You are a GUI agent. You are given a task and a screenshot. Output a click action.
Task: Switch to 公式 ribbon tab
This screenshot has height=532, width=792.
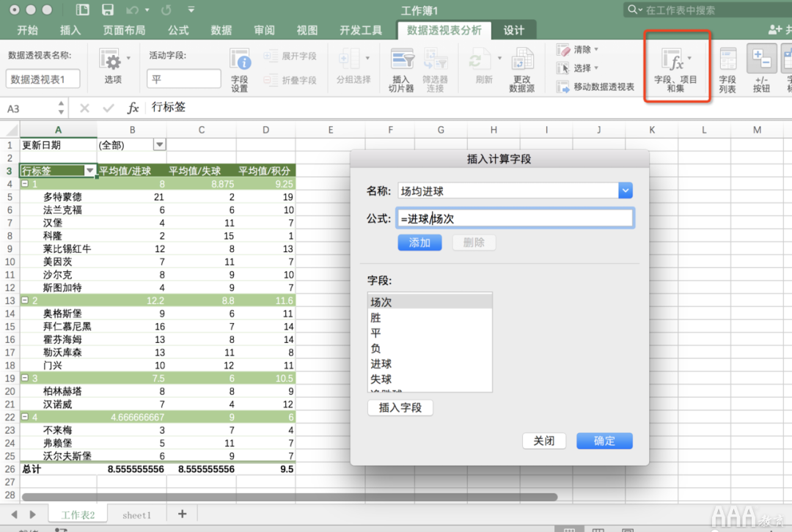click(178, 30)
